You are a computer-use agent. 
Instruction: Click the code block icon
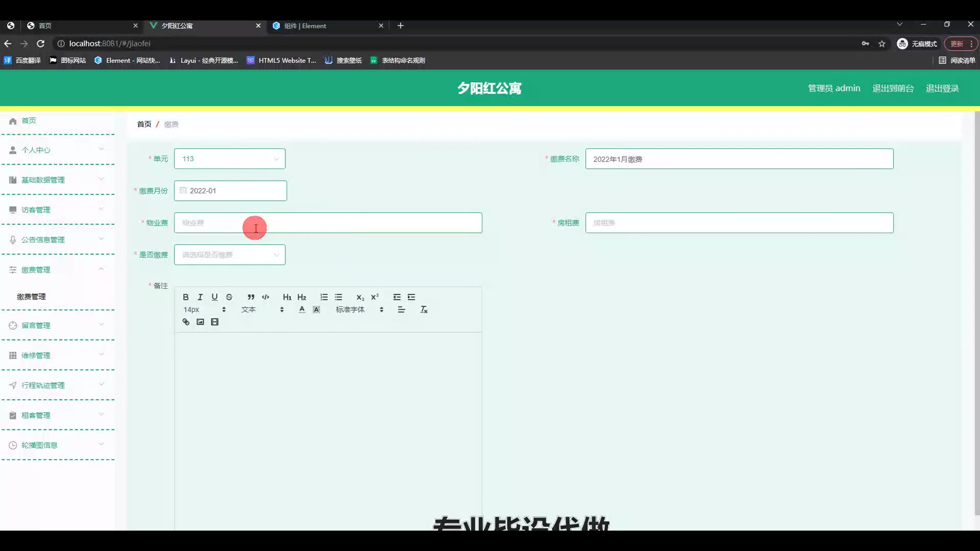(265, 297)
